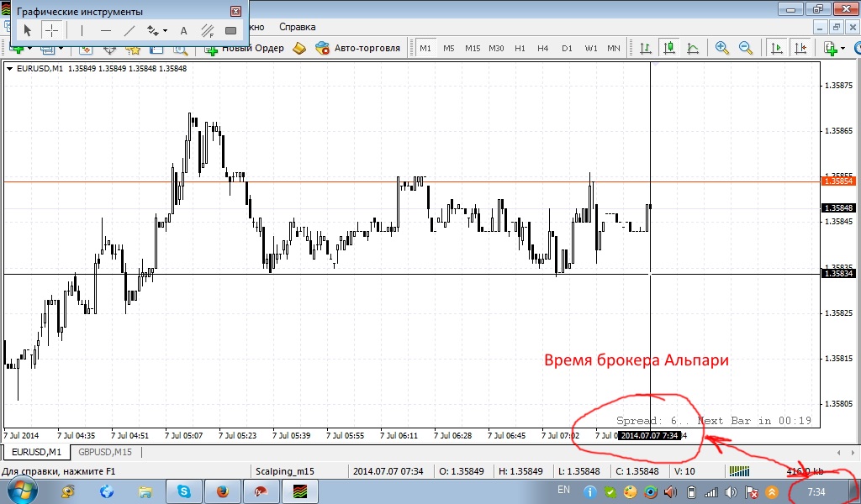Switch chart to D1 timeframe

567,48
